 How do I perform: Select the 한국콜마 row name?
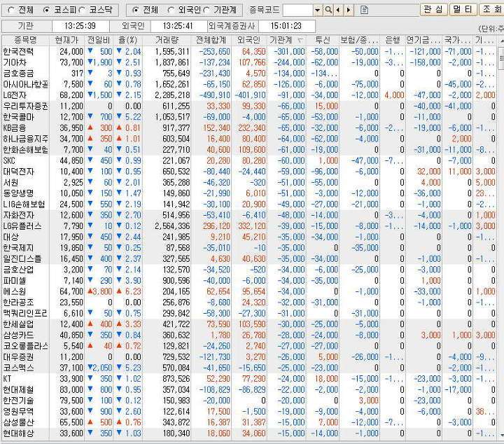[18, 118]
